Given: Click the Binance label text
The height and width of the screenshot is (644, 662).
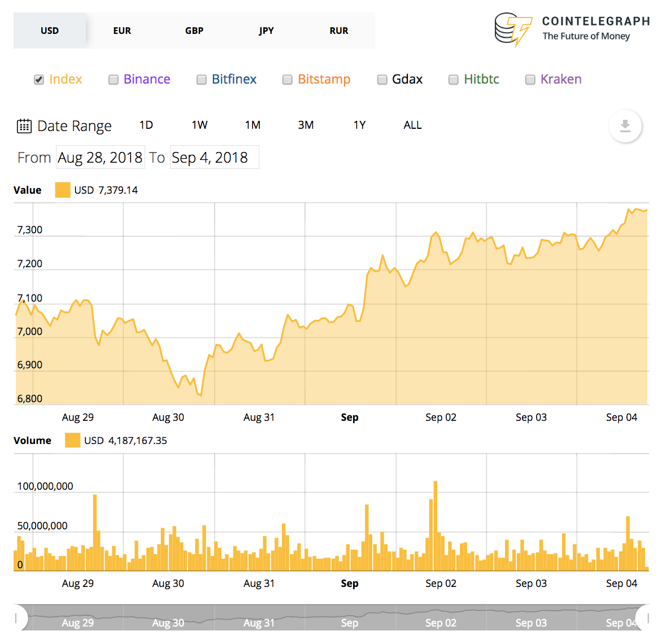Looking at the screenshot, I should pos(147,79).
